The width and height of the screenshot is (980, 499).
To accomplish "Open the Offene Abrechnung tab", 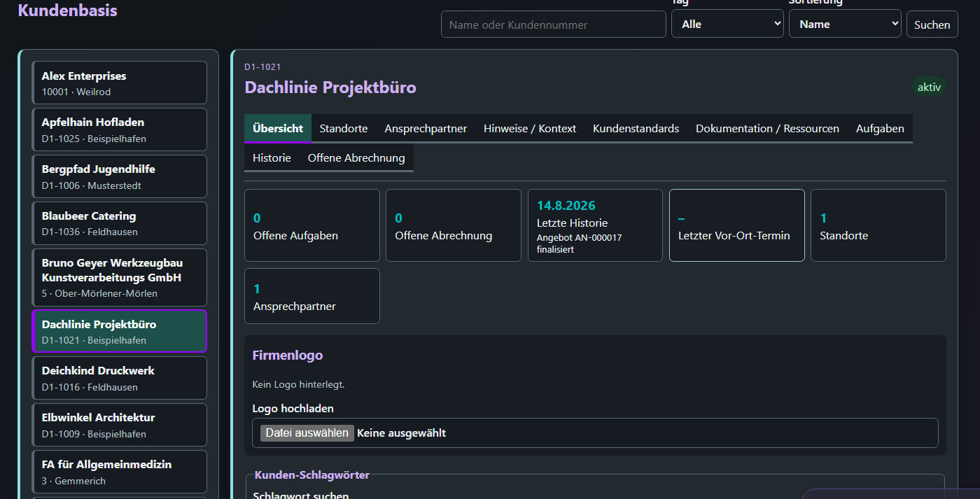I will pos(356,158).
